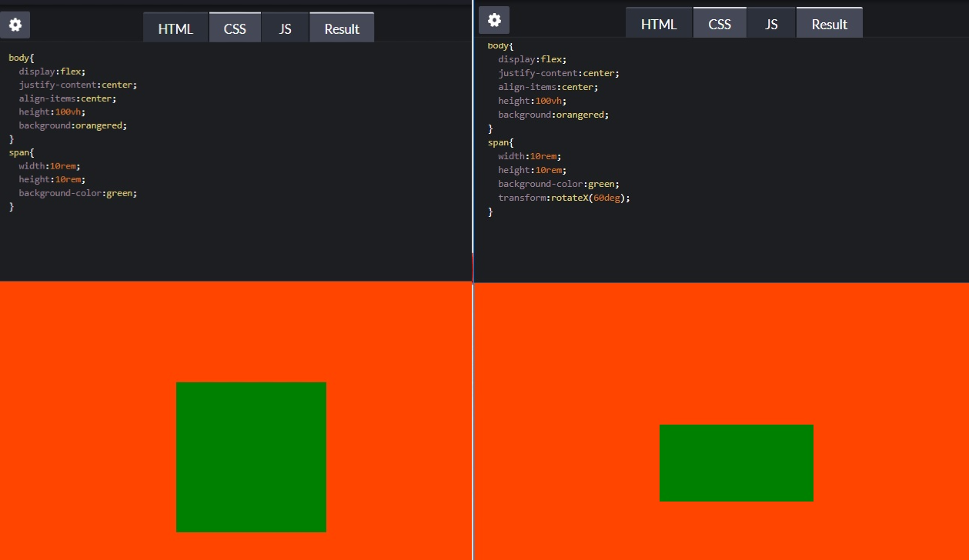Screen dimensions: 969x560
Task: Switch to the JS tab on the right
Action: [x=770, y=24]
